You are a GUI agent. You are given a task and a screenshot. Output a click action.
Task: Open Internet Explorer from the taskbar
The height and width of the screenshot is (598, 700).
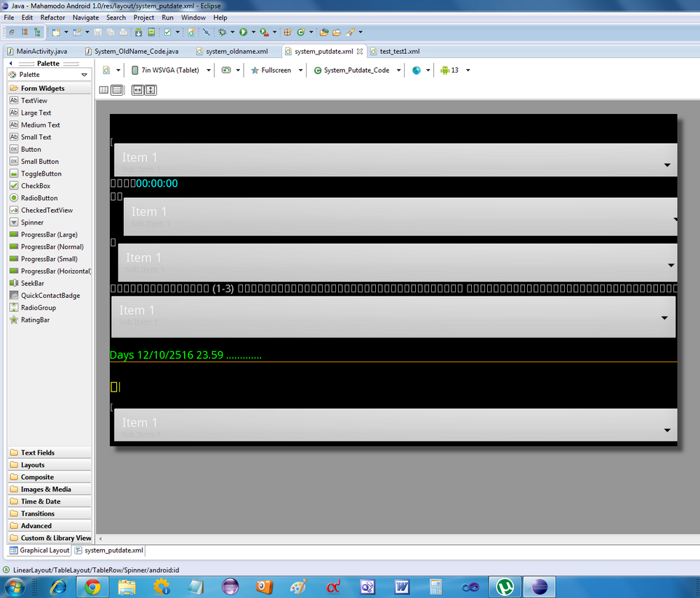point(59,587)
